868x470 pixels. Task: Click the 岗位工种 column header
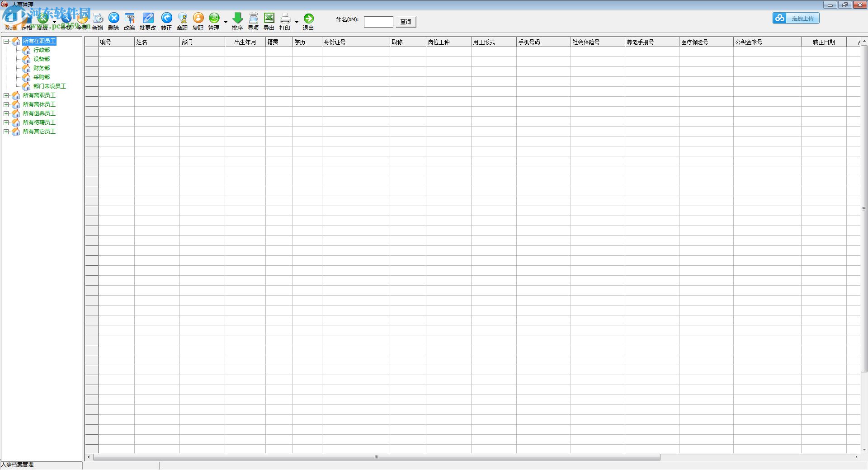tap(448, 42)
